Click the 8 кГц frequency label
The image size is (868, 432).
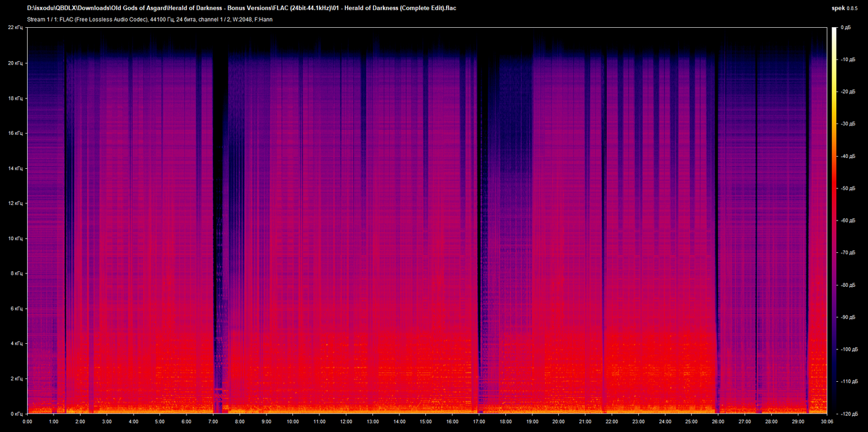click(x=17, y=273)
